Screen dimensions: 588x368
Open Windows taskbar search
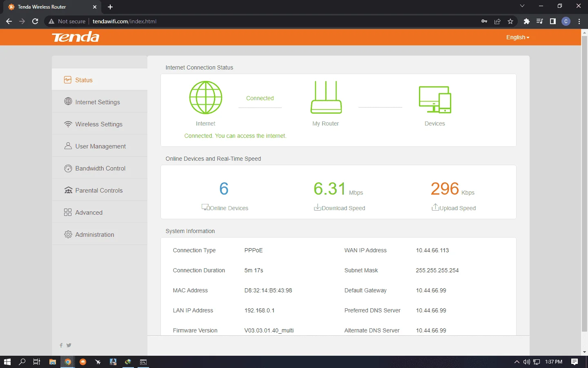[22, 362]
